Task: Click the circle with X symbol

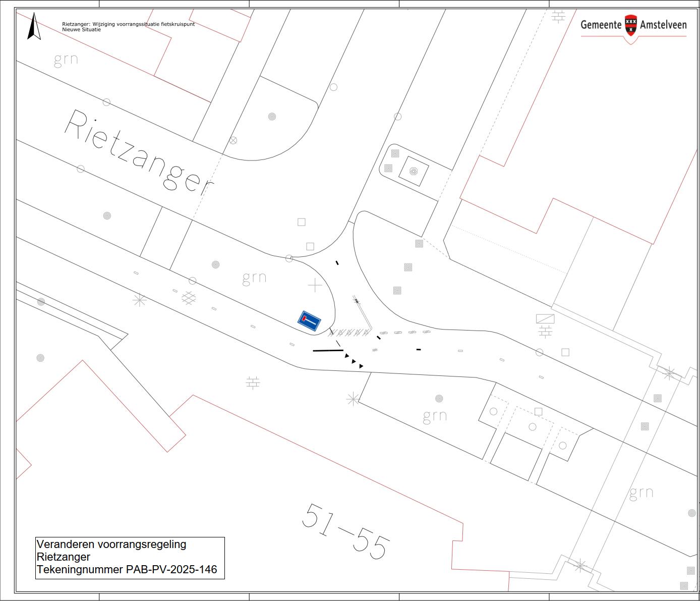Action: [233, 140]
